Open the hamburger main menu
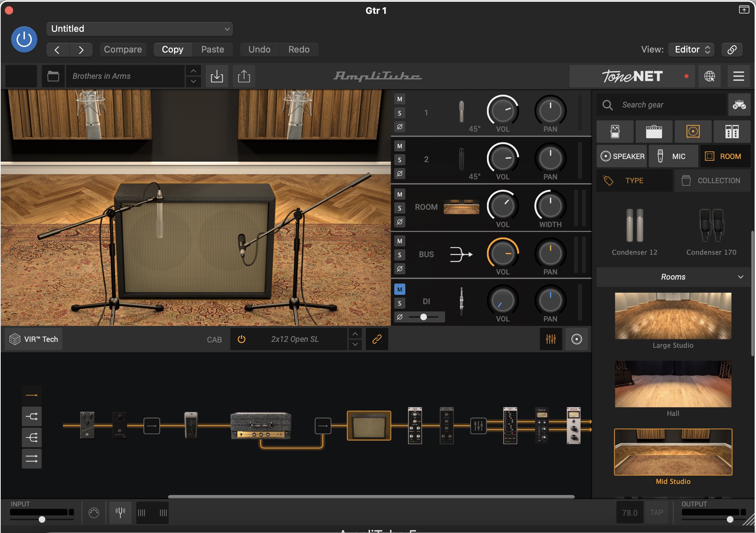The height and width of the screenshot is (533, 756). pos(738,76)
